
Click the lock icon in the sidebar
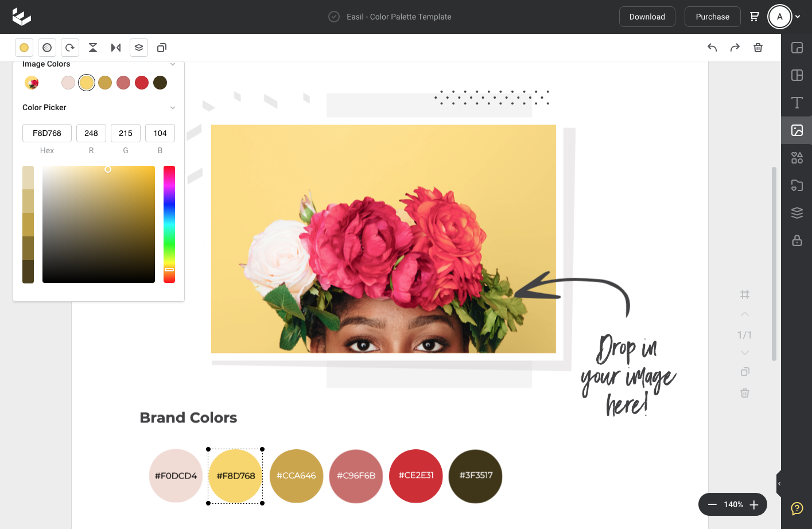click(x=797, y=240)
